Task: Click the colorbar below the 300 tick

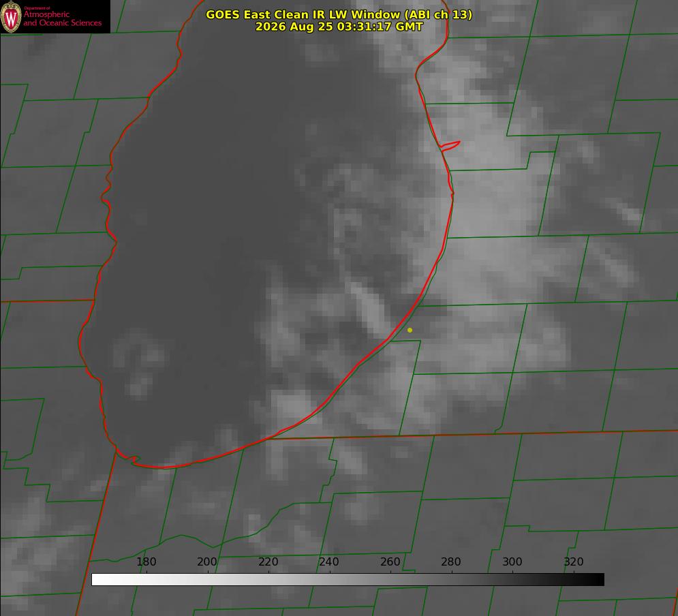Action: coord(513,580)
